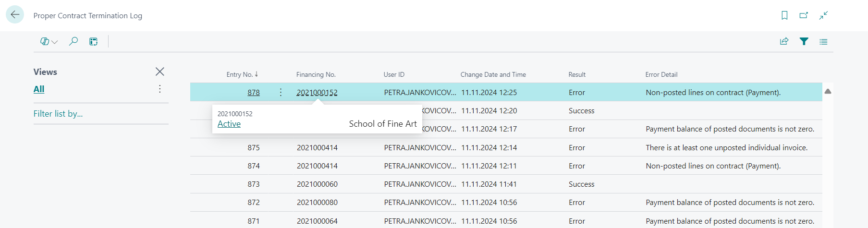Screen dimensions: 868x228
Task: Open entry number 878 link
Action: pos(254,93)
